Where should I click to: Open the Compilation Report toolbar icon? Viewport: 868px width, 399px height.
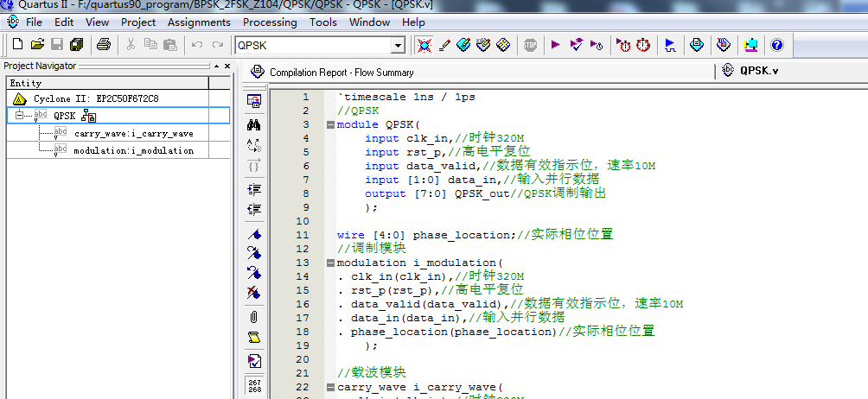click(697, 45)
